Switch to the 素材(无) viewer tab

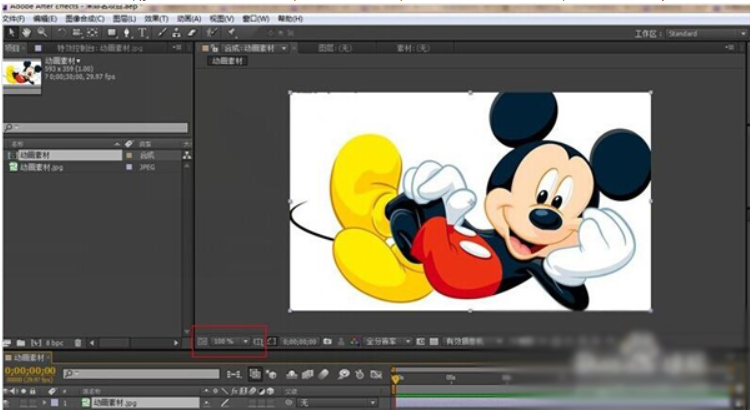click(413, 48)
